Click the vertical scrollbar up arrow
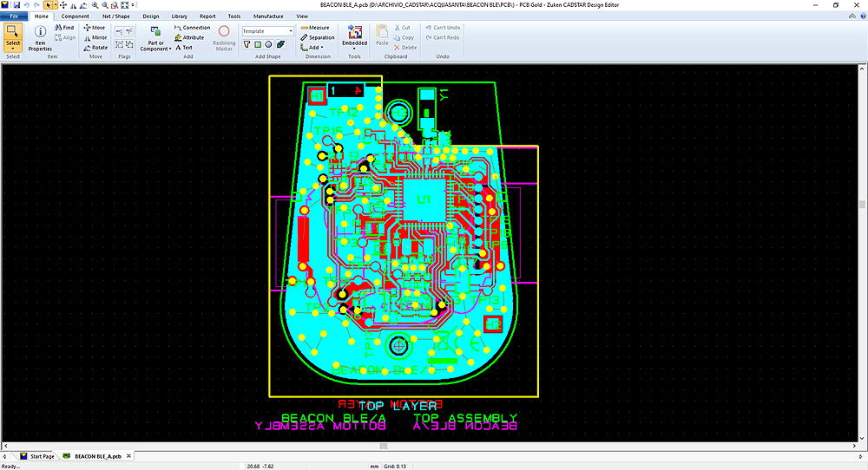Viewport: 868px width, 470px height. (x=862, y=68)
